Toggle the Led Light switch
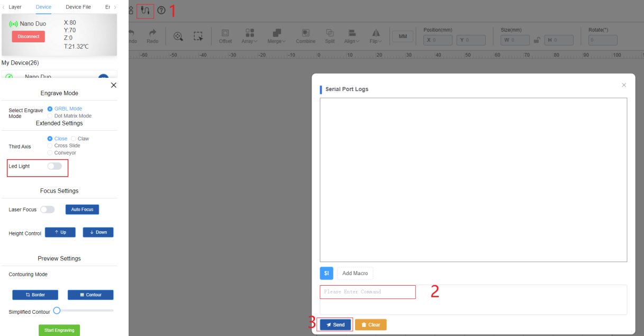 click(55, 166)
